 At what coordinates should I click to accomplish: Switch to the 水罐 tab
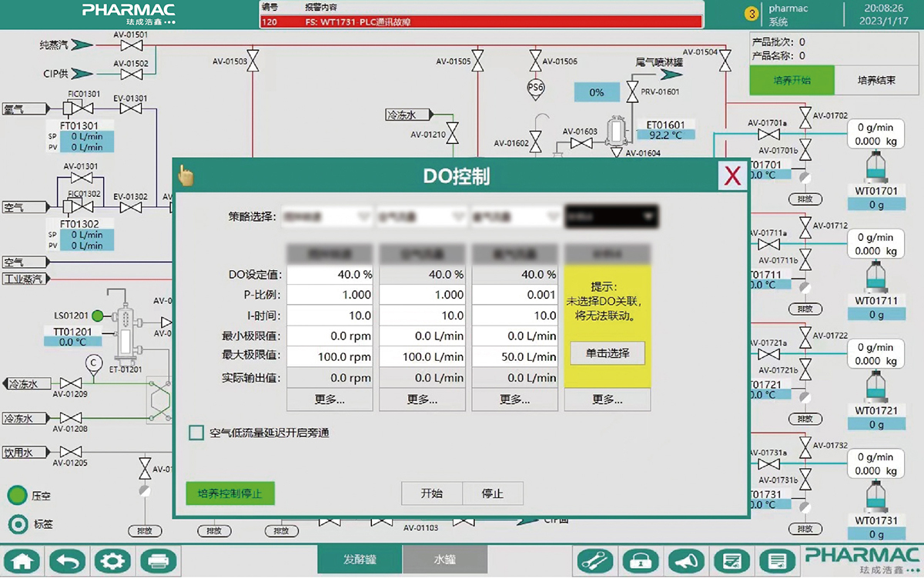444,560
